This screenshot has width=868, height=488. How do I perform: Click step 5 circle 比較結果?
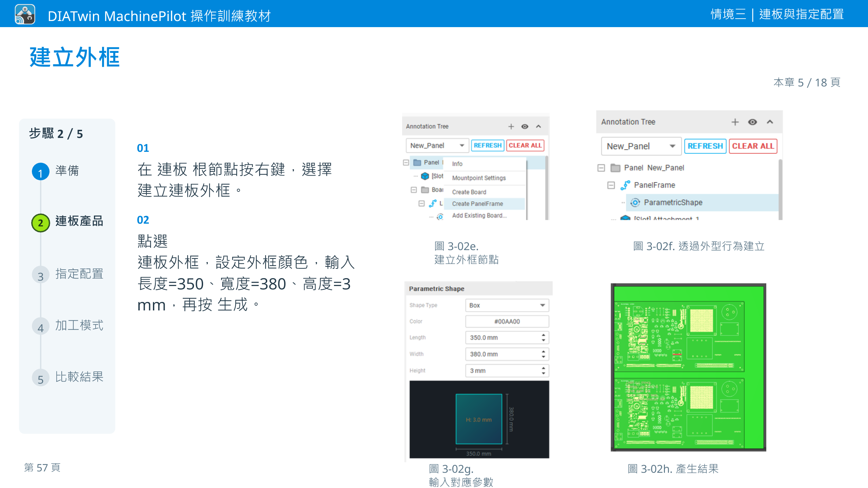(41, 378)
